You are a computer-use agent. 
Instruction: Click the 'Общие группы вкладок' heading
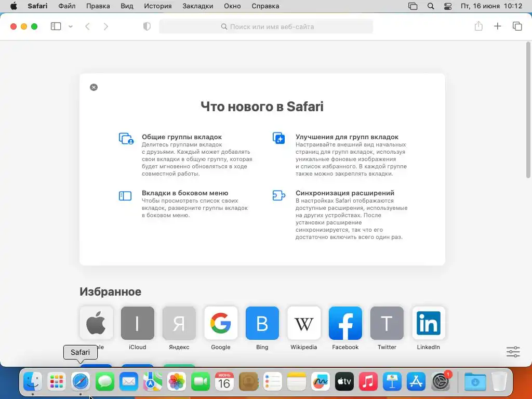(181, 137)
